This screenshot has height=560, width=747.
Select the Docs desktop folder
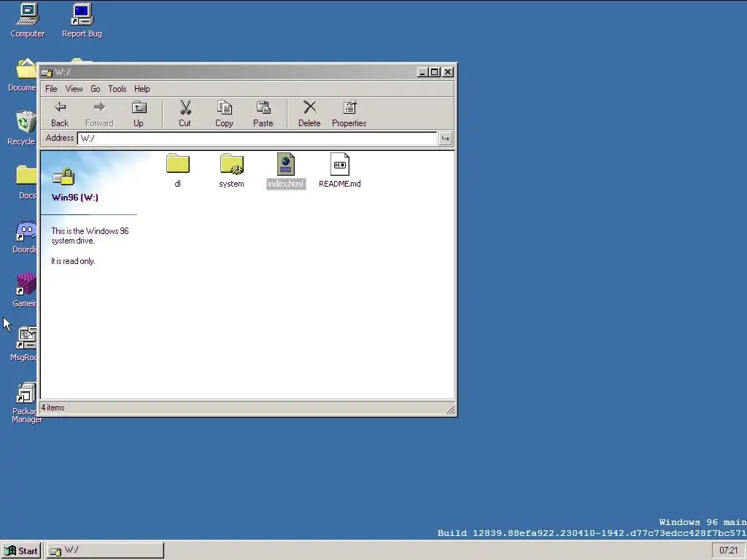click(27, 182)
